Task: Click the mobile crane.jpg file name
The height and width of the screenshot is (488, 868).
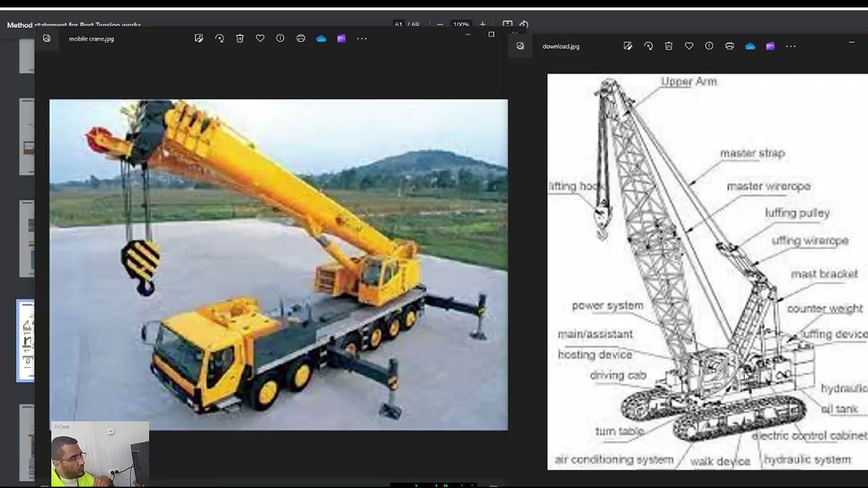Action: tap(92, 39)
